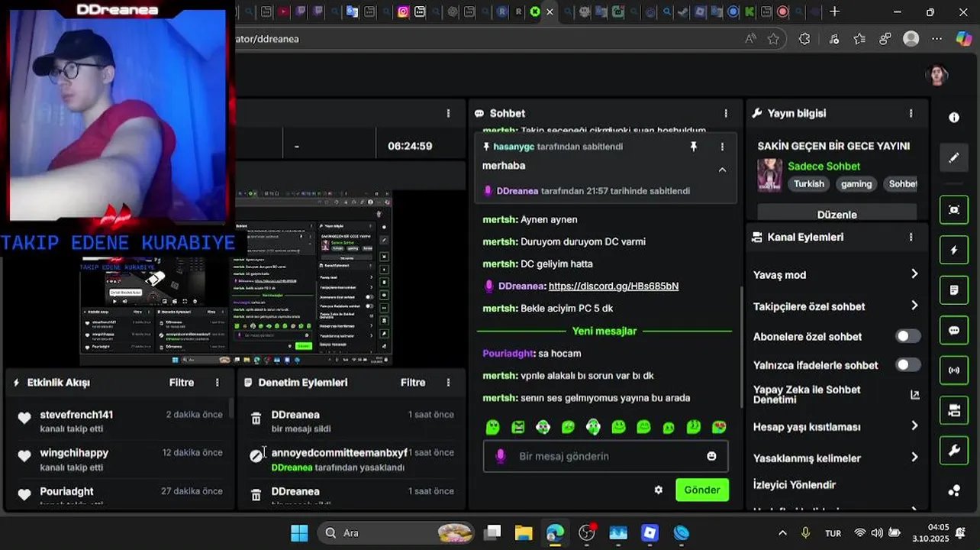Toggle the chat bubble sidebar icon

click(x=954, y=331)
